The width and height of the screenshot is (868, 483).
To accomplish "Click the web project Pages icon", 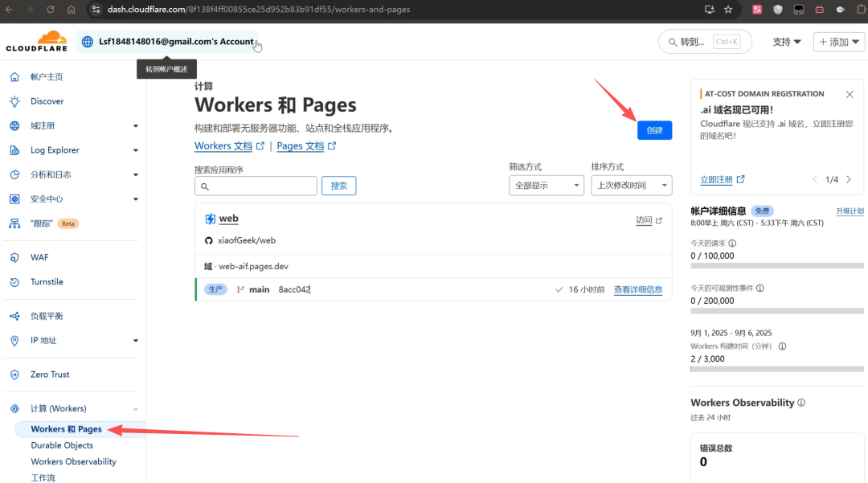I will 211,219.
